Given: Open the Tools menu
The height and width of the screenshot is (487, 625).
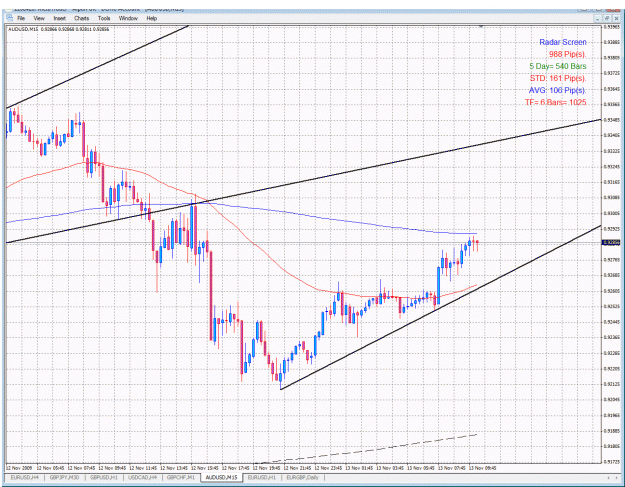Looking at the screenshot, I should pos(104,18).
